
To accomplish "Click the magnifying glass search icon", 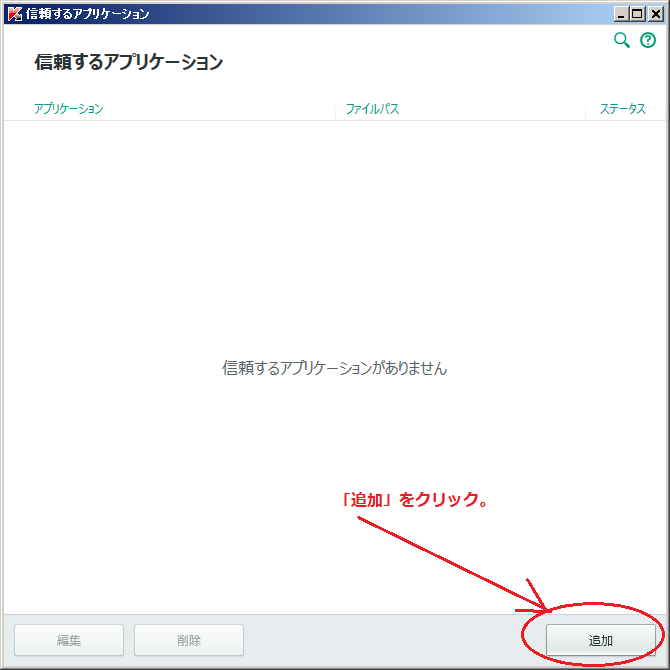I will (621, 40).
